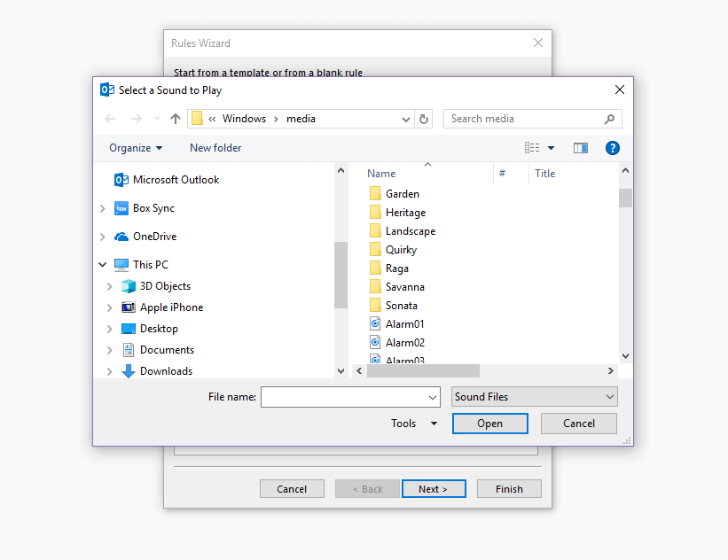This screenshot has height=560, width=728.
Task: Expand the Downloads node
Action: (x=110, y=371)
